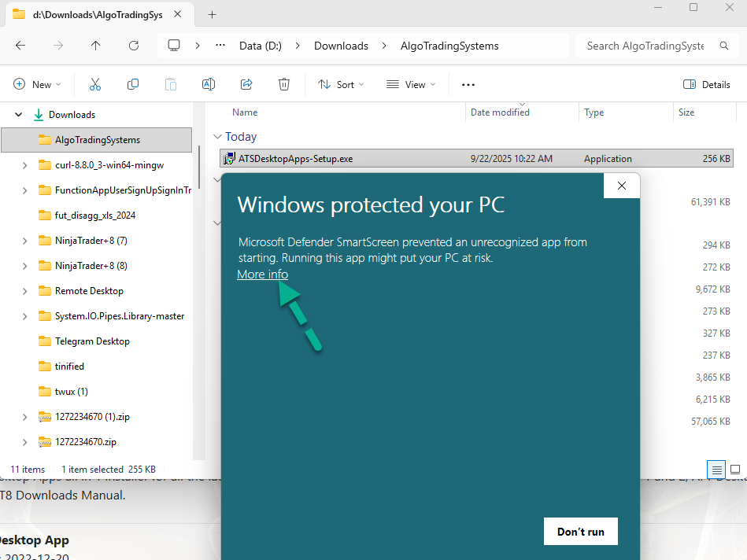The height and width of the screenshot is (560, 747).
Task: Collapse the Today group
Action: click(218, 137)
